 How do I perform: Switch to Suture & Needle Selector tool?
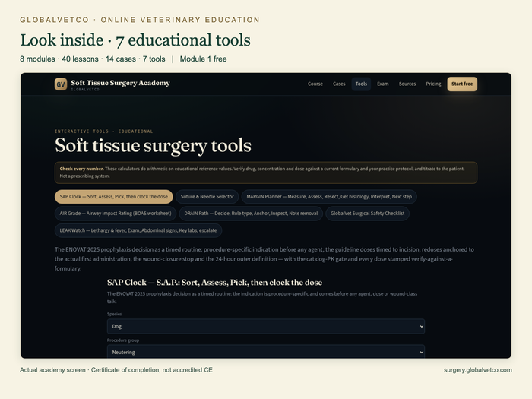207,197
